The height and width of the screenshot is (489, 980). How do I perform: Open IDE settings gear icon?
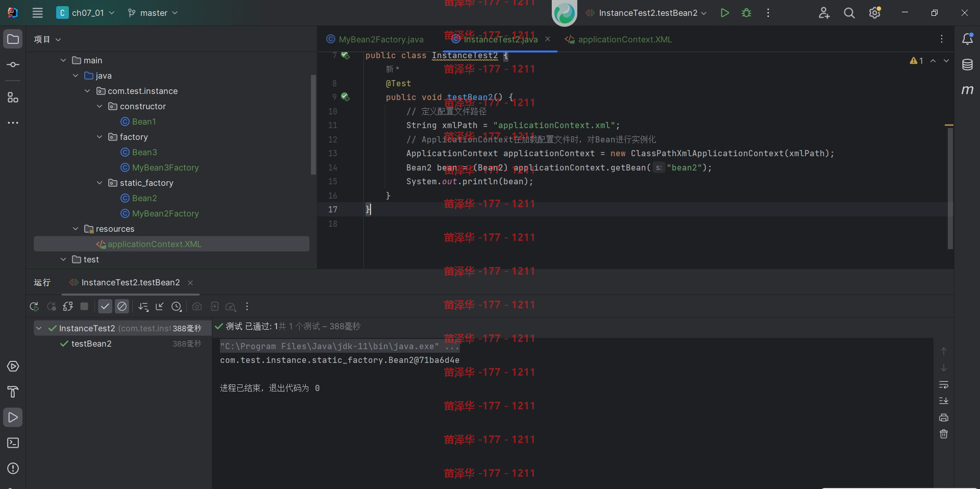(875, 13)
